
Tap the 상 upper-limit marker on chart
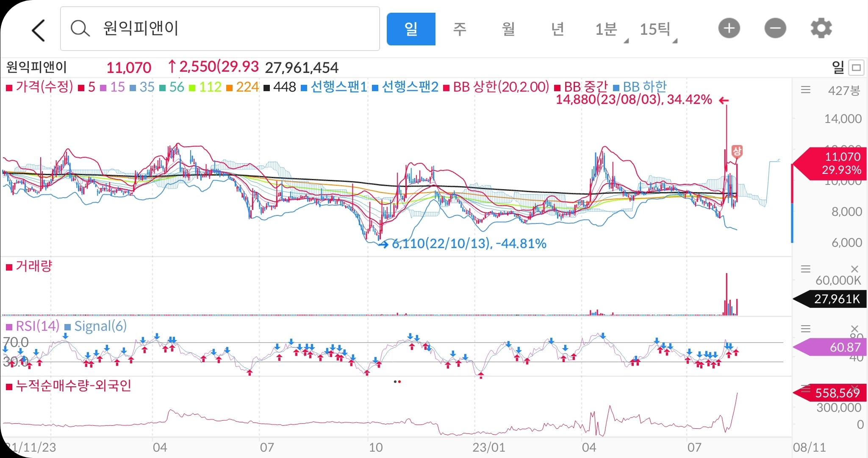[x=737, y=151]
